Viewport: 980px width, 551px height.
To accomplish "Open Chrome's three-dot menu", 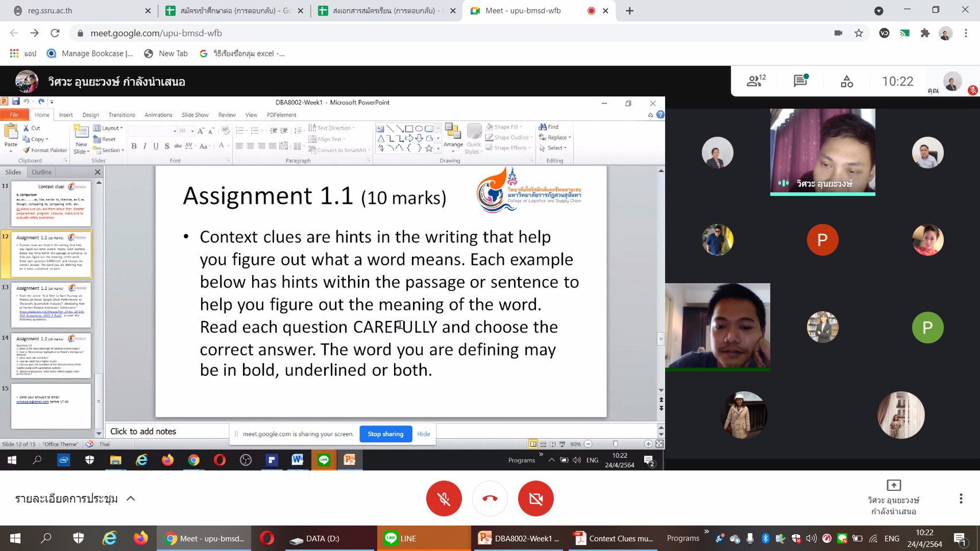I will point(966,33).
